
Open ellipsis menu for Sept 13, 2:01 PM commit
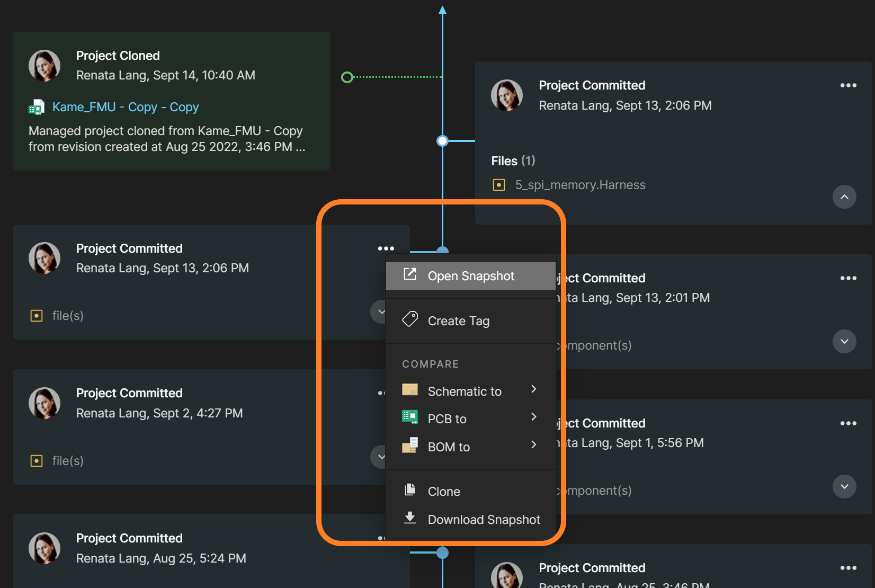click(x=848, y=278)
